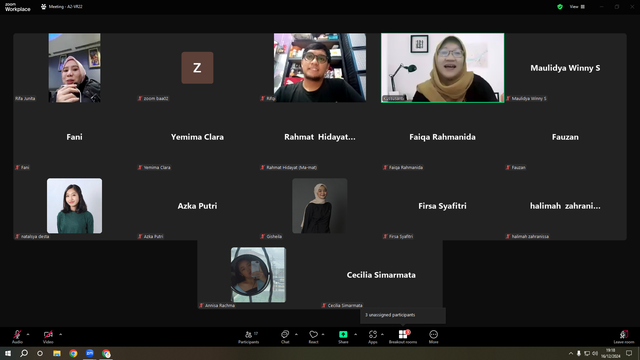640x360 pixels.
Task: Show hidden system tray icons chevron
Action: tap(571, 353)
